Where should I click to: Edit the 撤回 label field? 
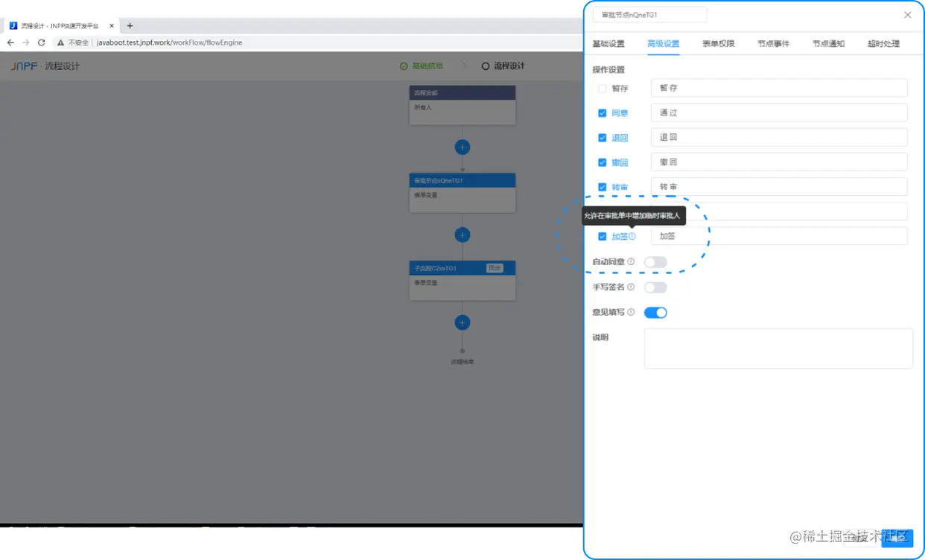[779, 162]
